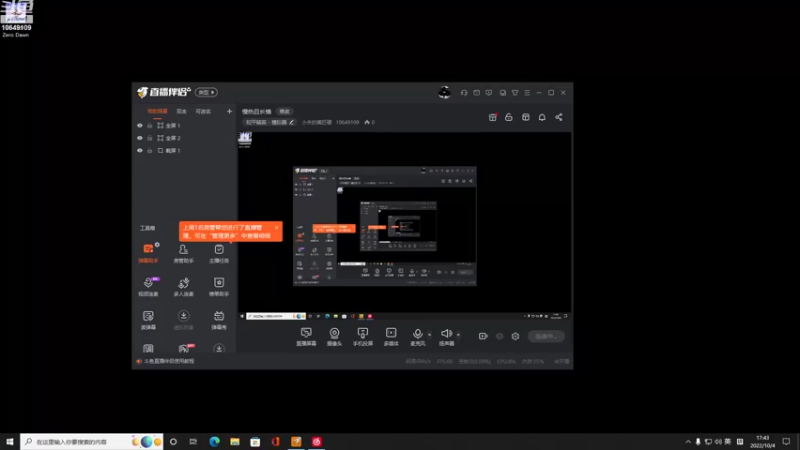Open the usage tutorial link at bottom
This screenshot has height=450, width=800.
tap(169, 361)
